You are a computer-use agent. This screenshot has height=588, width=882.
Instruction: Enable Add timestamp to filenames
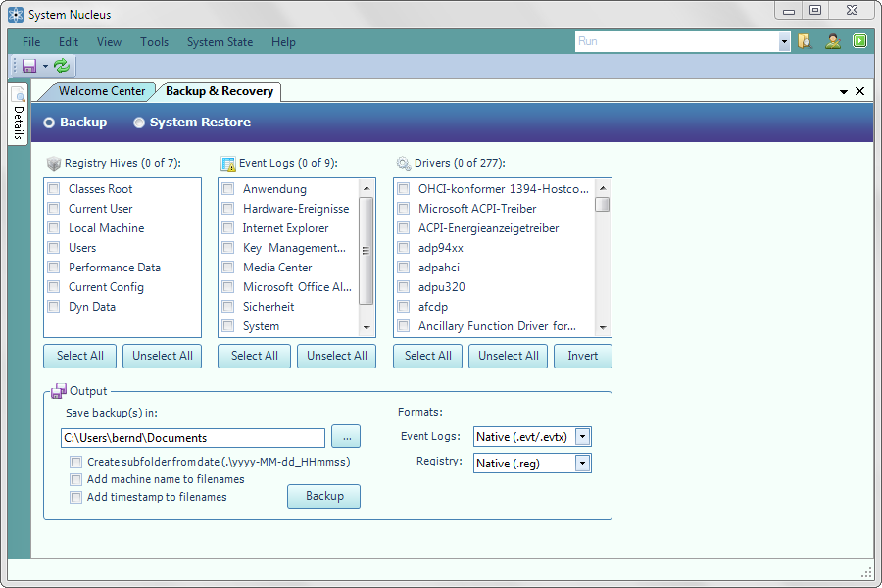75,497
